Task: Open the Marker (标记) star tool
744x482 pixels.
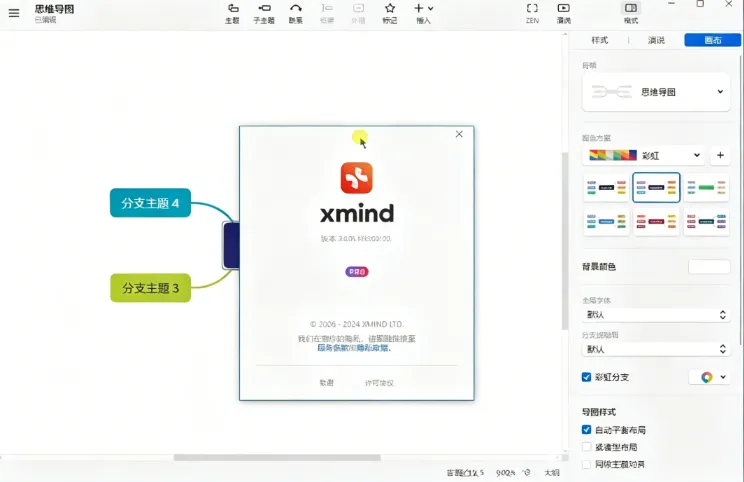Action: [x=390, y=13]
